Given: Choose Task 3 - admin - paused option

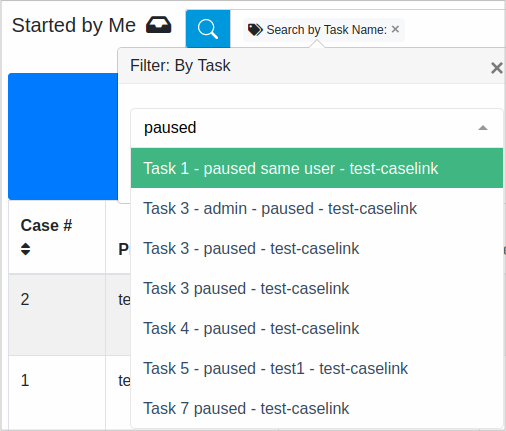Looking at the screenshot, I should point(317,208).
